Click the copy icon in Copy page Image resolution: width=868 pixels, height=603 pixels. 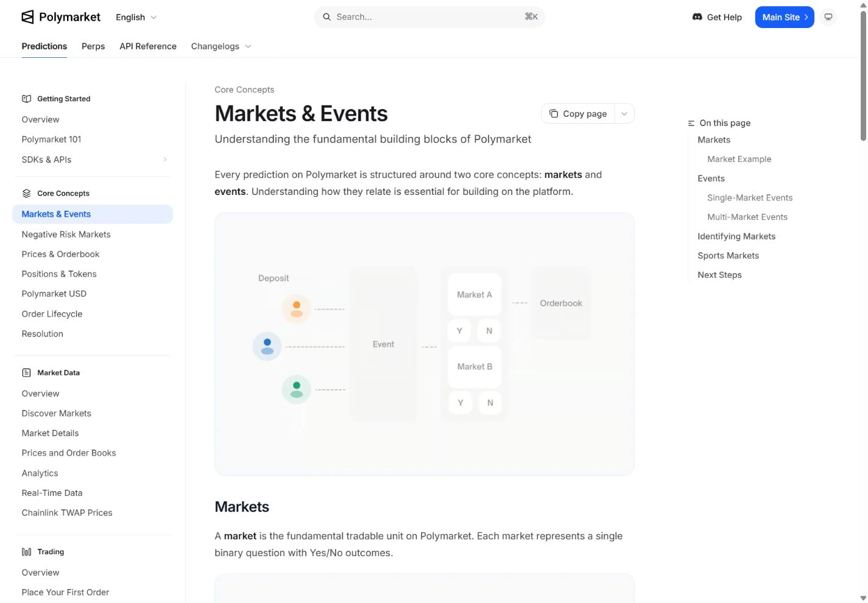(554, 114)
